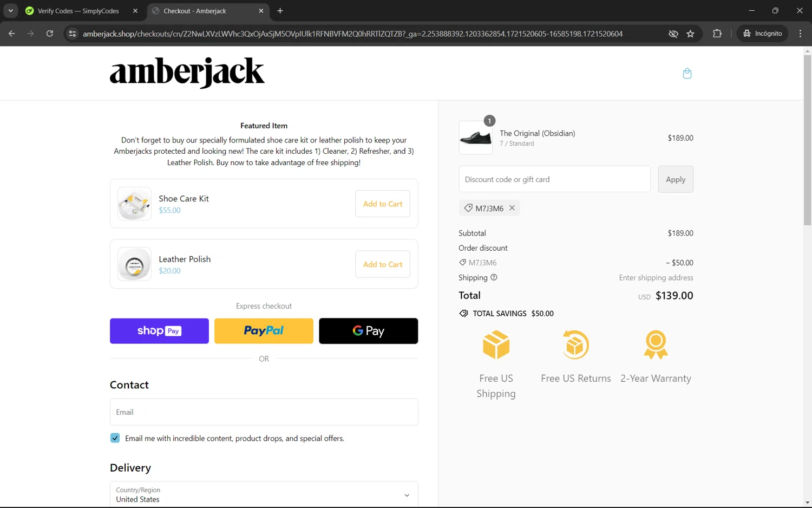Screen dimensions: 812x508
Task: Click the Enter shipping address text
Action: tap(656, 277)
